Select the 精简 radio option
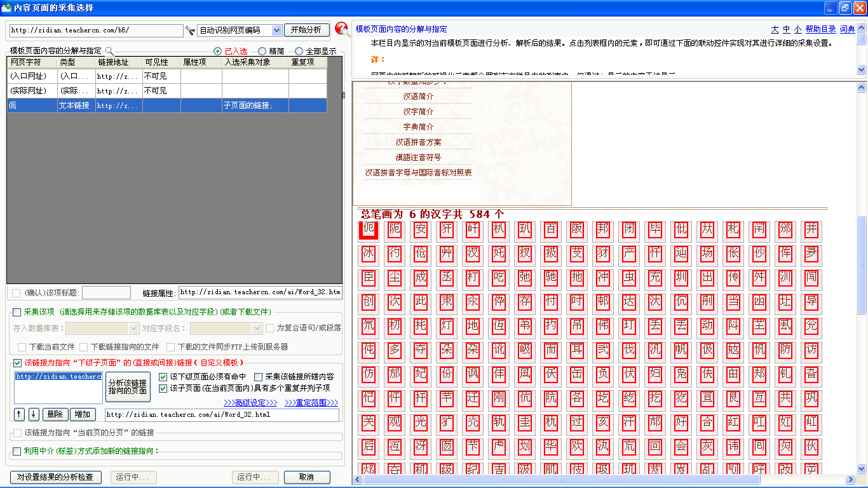Image resolution: width=868 pixels, height=488 pixels. click(262, 51)
